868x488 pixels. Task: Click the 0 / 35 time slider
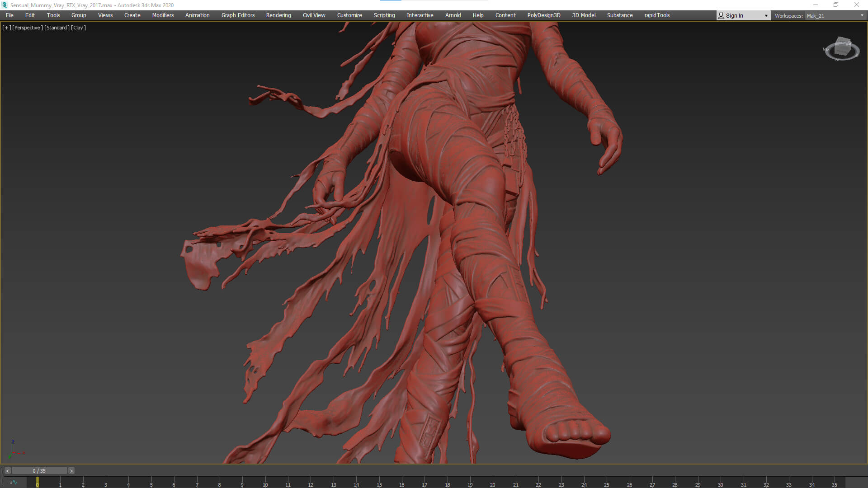click(x=39, y=471)
